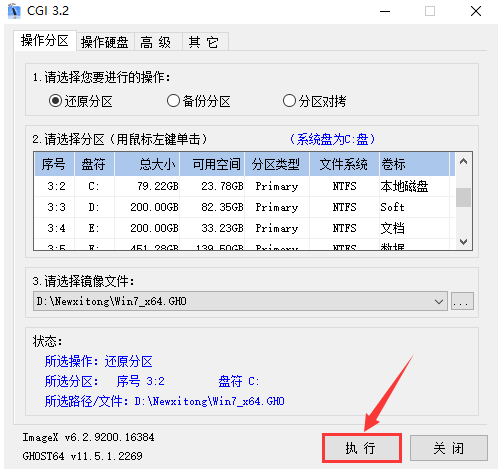Minimize the CGI 3.2 window
This screenshot has height=469, width=498.
point(385,11)
